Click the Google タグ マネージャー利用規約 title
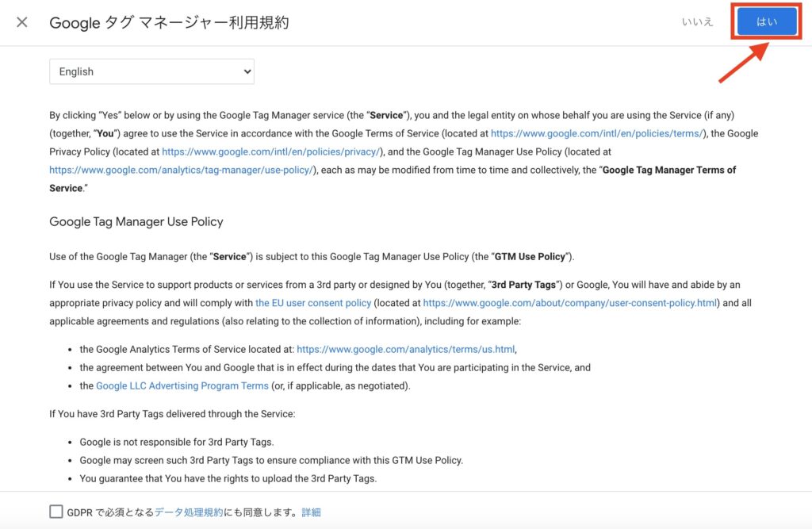The image size is (812, 529). (x=170, y=23)
